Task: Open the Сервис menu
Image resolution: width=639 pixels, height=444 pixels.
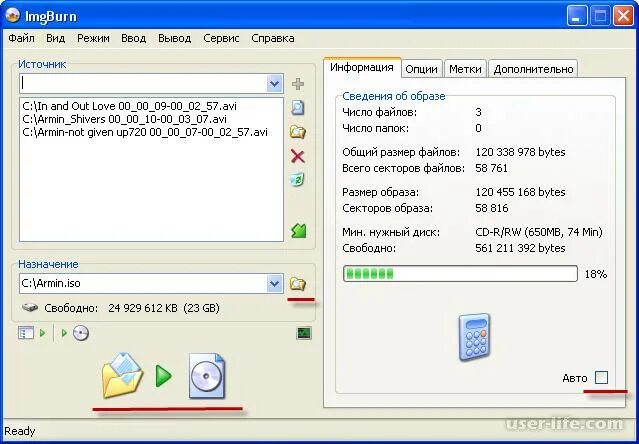Action: [221, 38]
